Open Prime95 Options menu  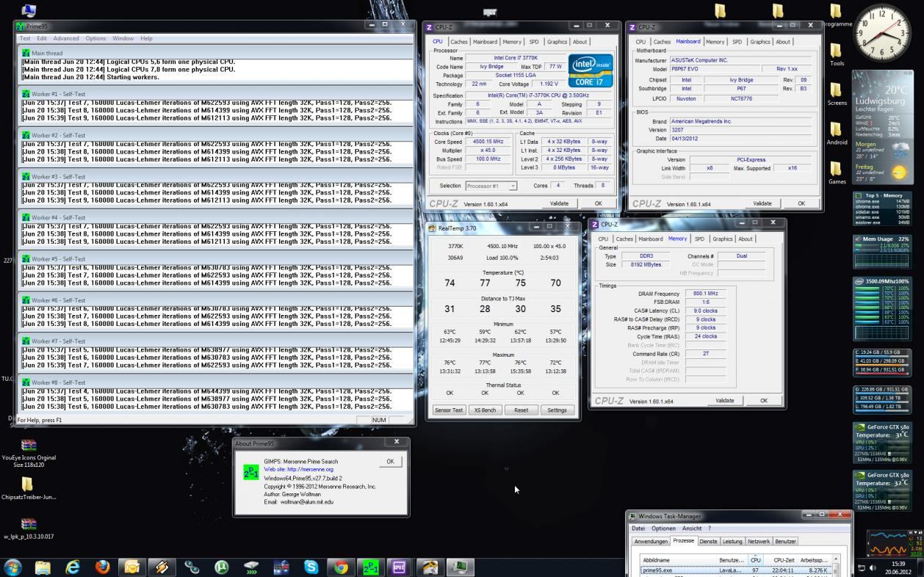pyautogui.click(x=95, y=38)
